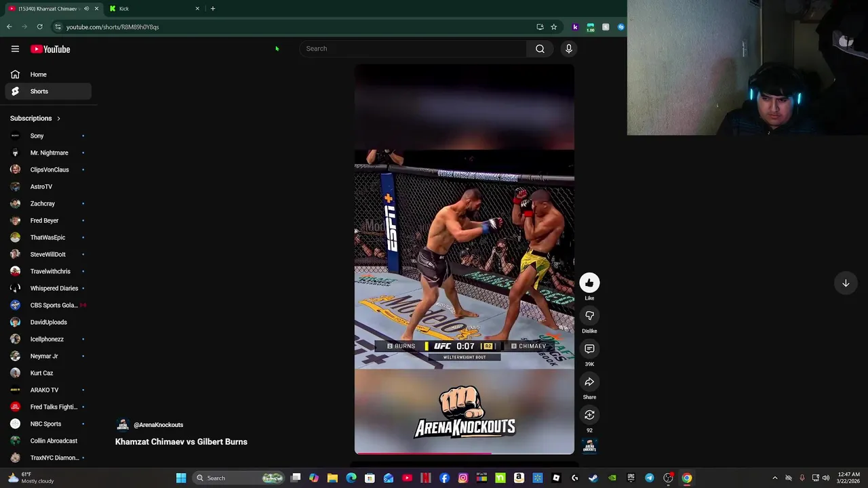This screenshot has width=868, height=488.
Task: Open the Windows Start menu
Action: (x=181, y=478)
